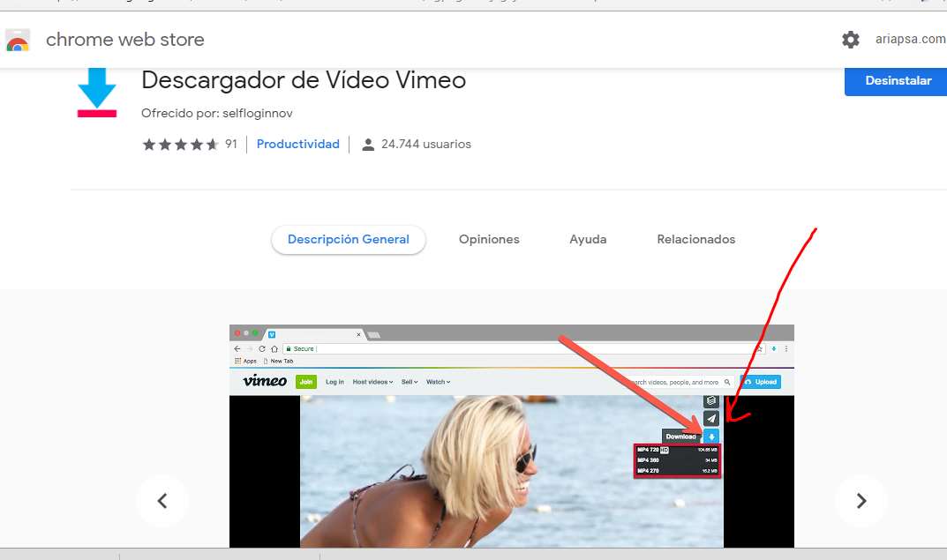The height and width of the screenshot is (560, 947).
Task: Click the blue download arrow extension icon
Action: point(96,93)
